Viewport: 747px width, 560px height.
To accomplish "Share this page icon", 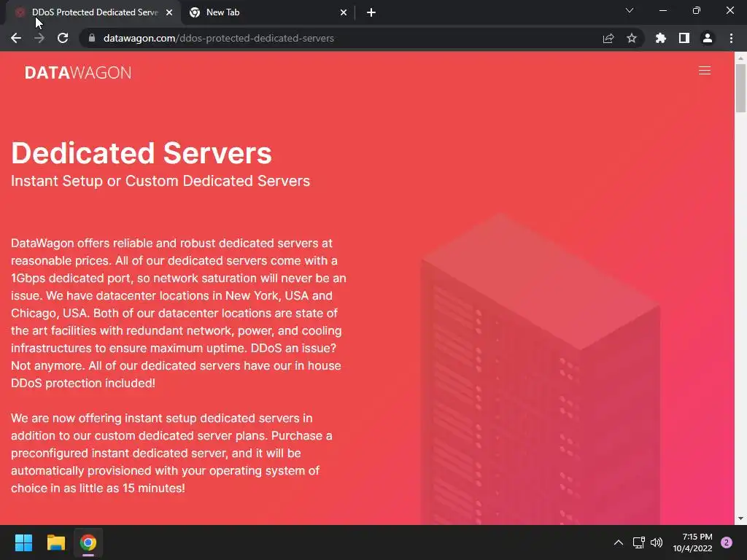I will (608, 38).
